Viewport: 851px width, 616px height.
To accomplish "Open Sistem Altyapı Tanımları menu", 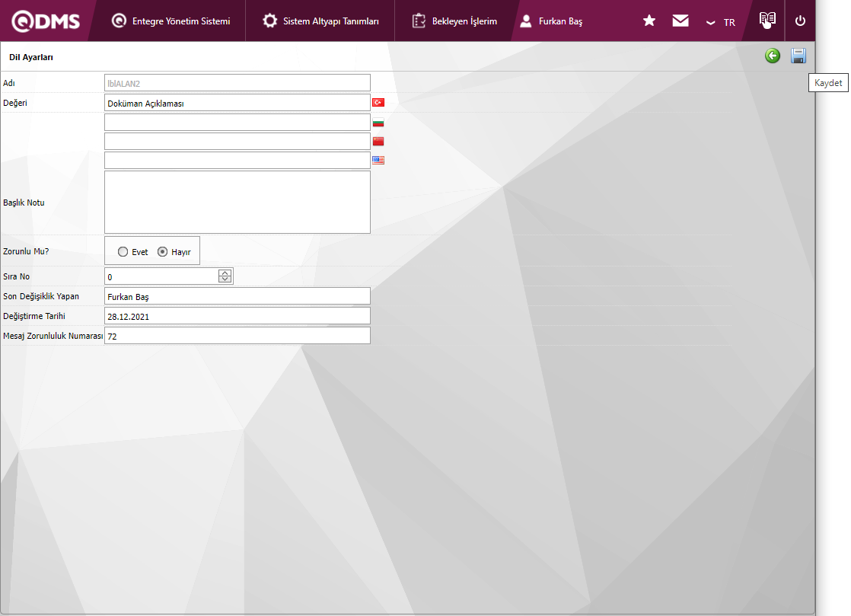I will (320, 21).
